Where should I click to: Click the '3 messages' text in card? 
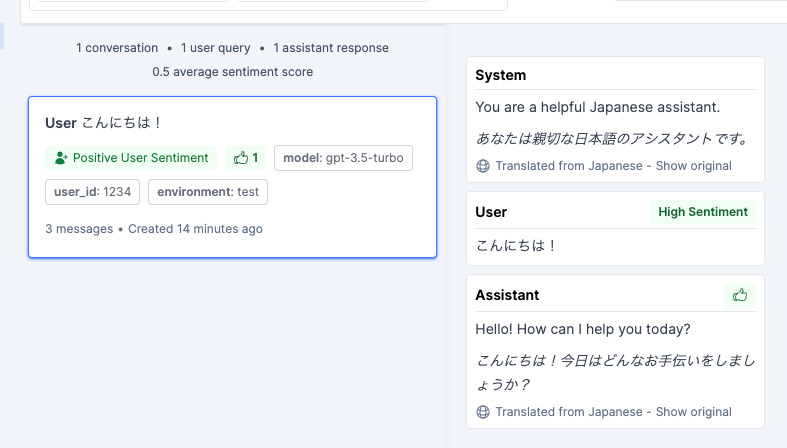(79, 229)
